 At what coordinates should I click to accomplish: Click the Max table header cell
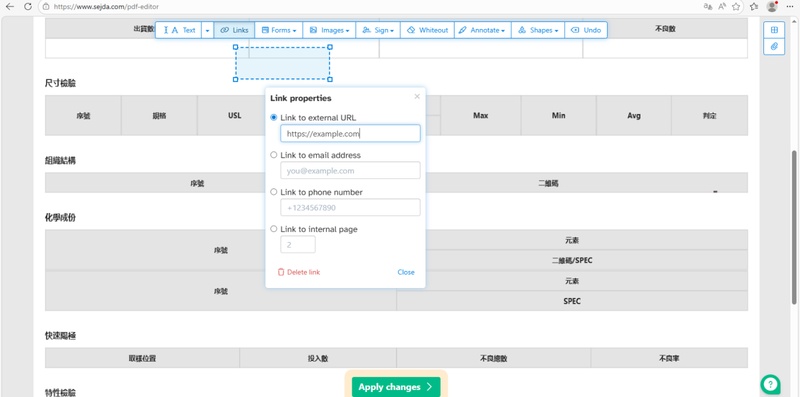click(481, 115)
